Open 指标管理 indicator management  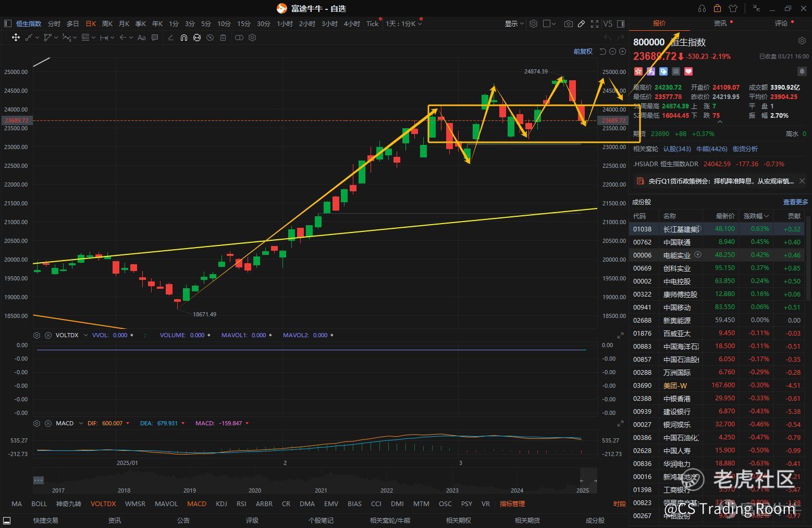pyautogui.click(x=512, y=504)
